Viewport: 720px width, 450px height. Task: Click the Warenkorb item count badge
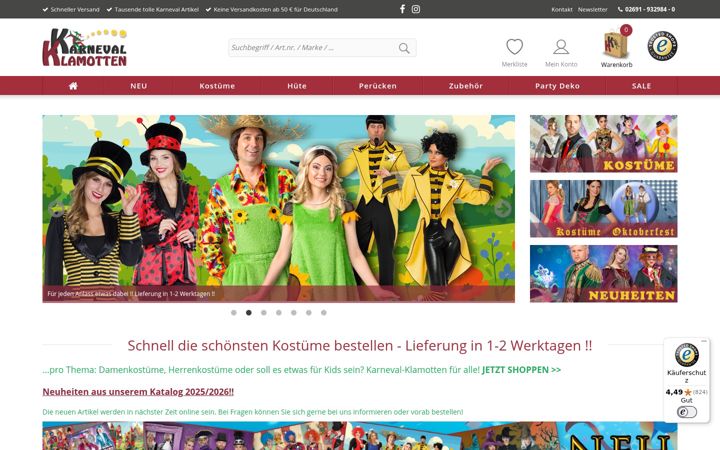(x=626, y=30)
